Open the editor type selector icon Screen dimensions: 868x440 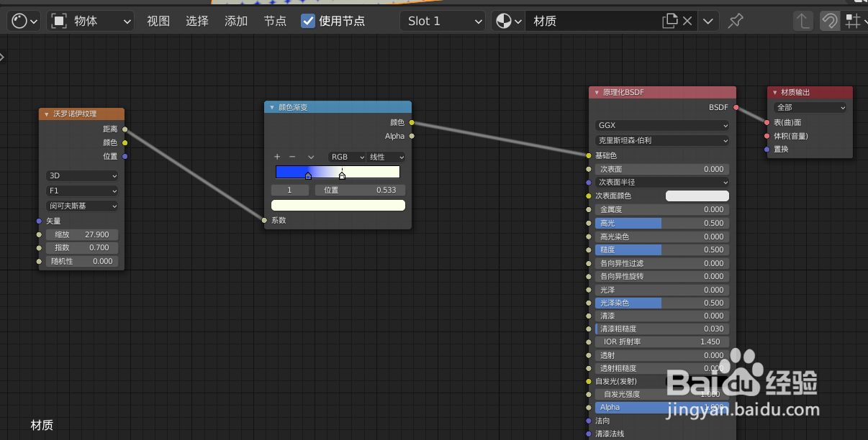pyautogui.click(x=19, y=20)
